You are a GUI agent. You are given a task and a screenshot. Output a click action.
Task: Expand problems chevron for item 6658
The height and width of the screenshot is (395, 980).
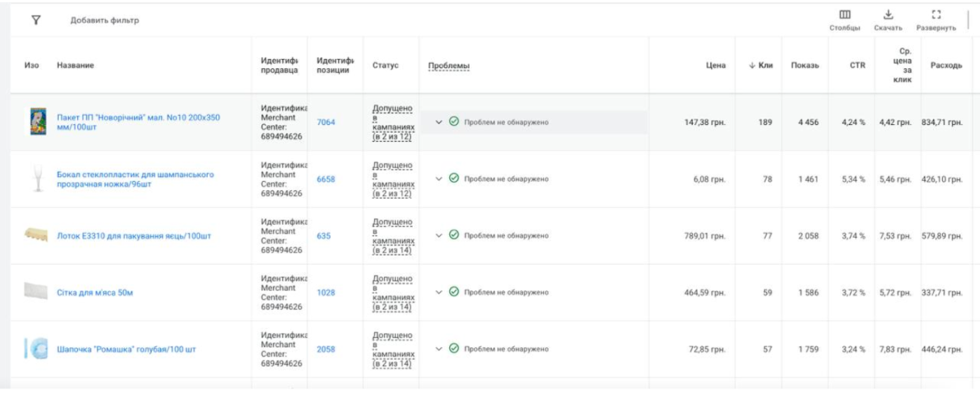[439, 179]
